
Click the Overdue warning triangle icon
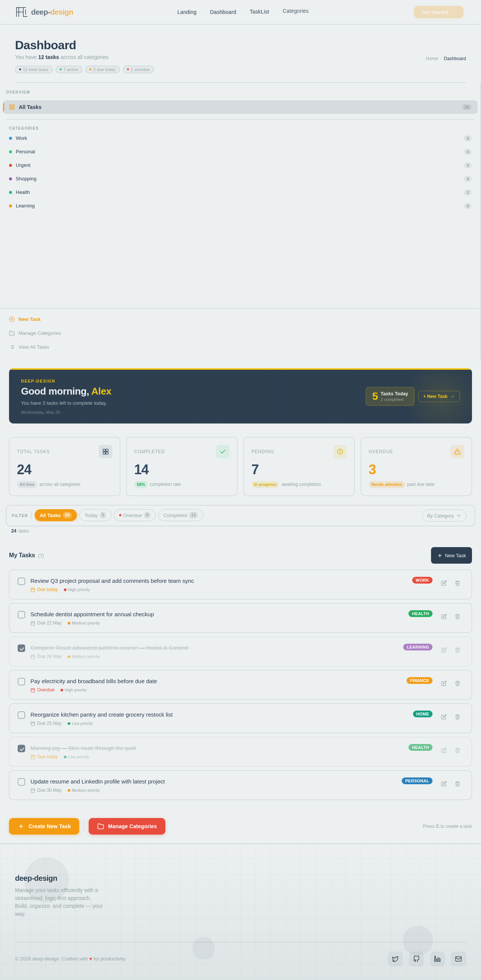(x=457, y=452)
